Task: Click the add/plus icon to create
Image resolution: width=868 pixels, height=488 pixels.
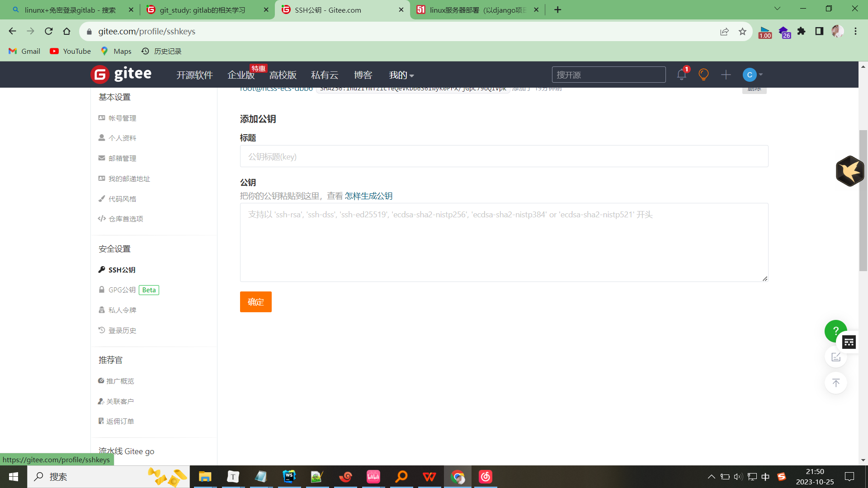Action: point(726,74)
